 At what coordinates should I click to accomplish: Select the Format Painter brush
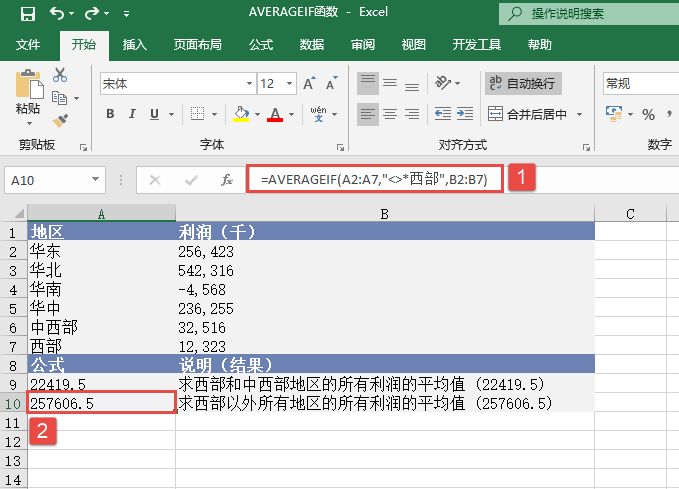(x=60, y=120)
